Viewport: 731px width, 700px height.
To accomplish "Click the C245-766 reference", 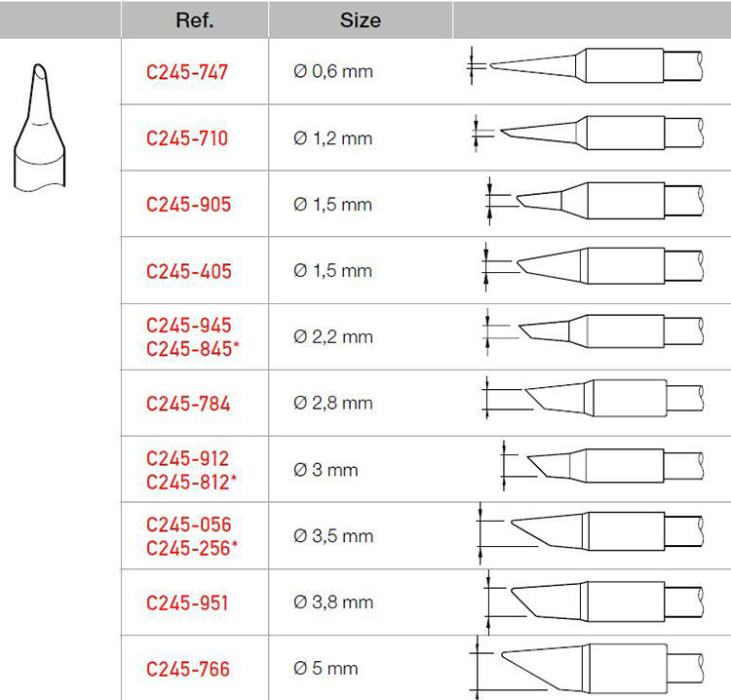I will (x=188, y=669).
